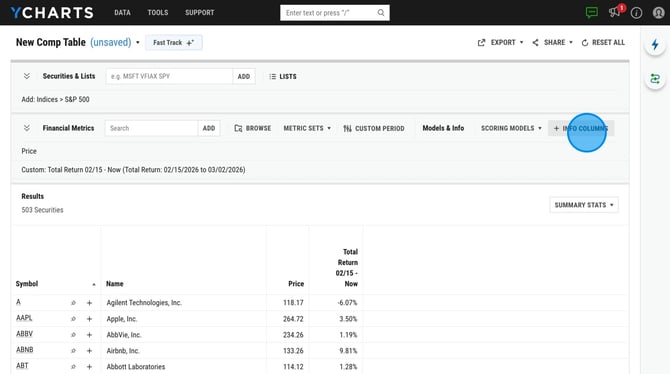This screenshot has width=670, height=374.
Task: Expand the comp table name dropdown arrow
Action: [138, 43]
